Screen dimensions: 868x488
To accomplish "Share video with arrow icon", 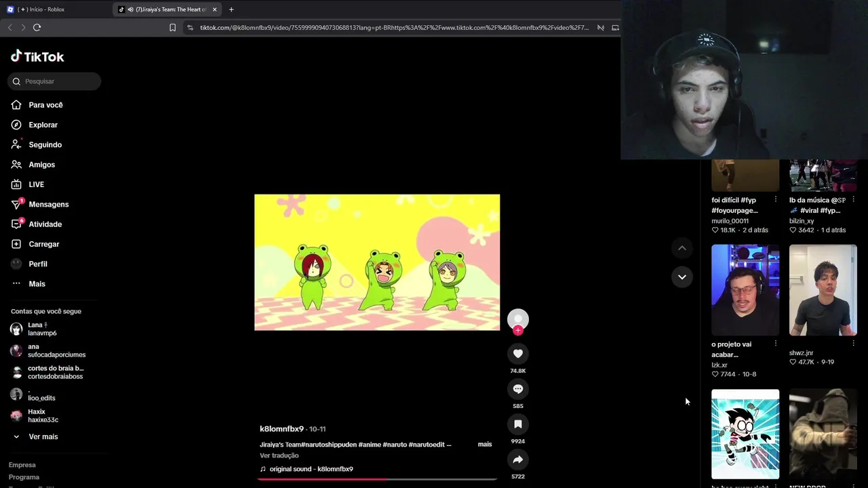I will coord(518,460).
